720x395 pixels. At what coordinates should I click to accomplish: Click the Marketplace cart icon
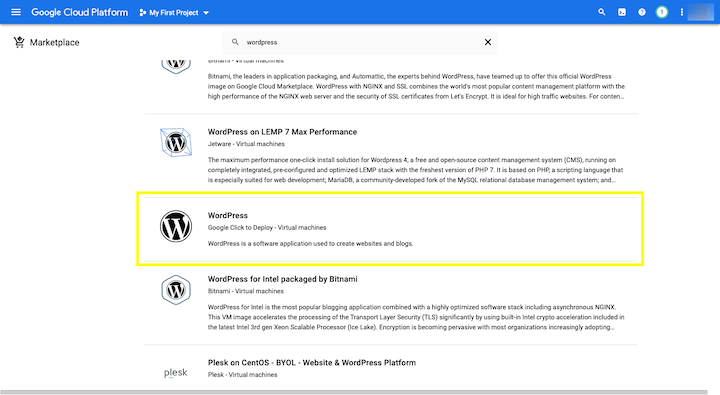(19, 42)
